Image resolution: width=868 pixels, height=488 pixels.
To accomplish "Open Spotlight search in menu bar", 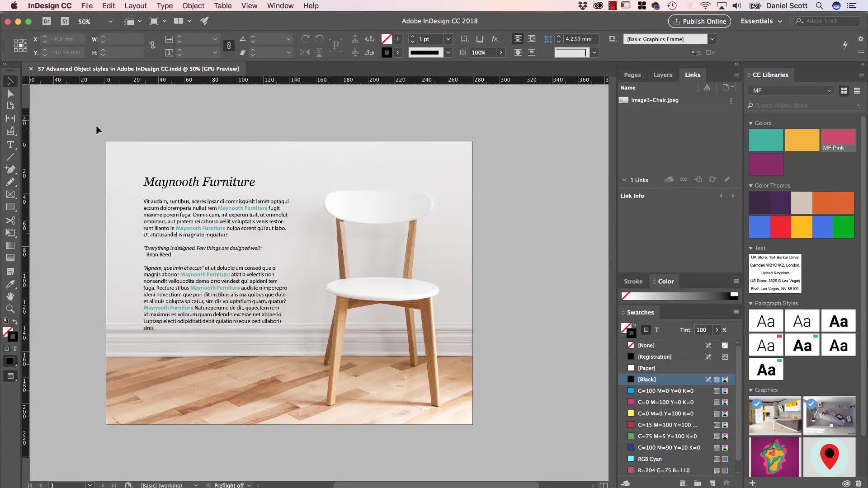I will [x=819, y=6].
